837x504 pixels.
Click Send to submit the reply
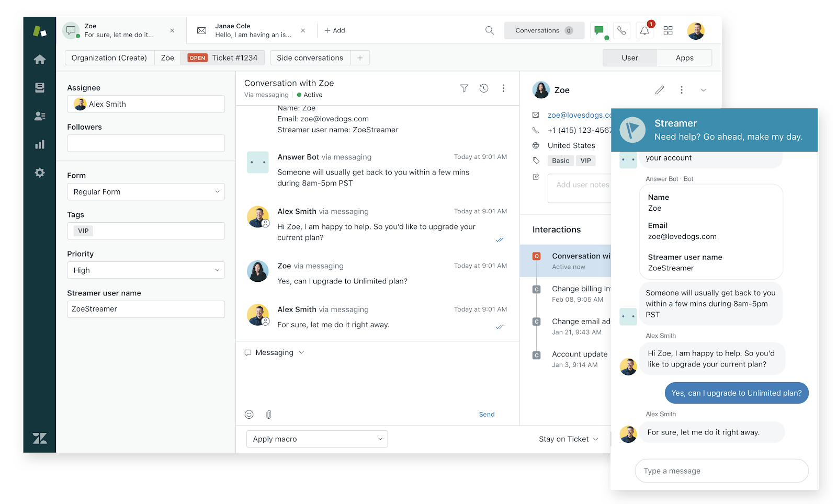(486, 414)
